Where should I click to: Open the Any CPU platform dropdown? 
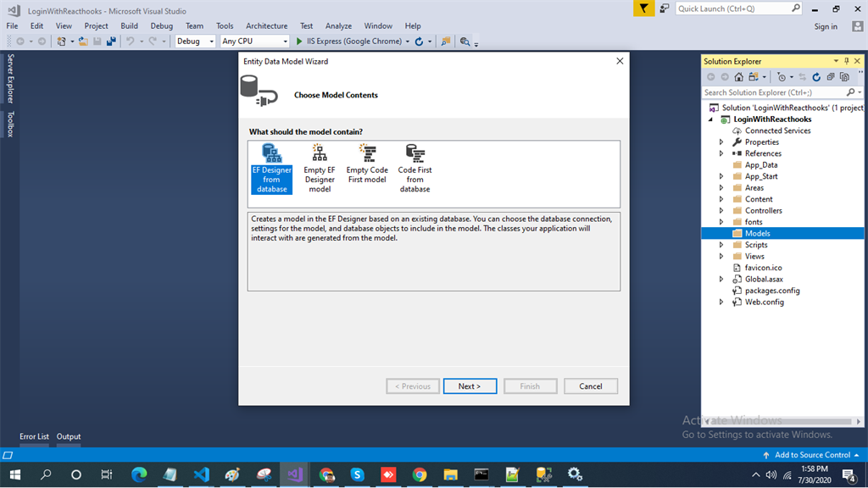pyautogui.click(x=254, y=41)
